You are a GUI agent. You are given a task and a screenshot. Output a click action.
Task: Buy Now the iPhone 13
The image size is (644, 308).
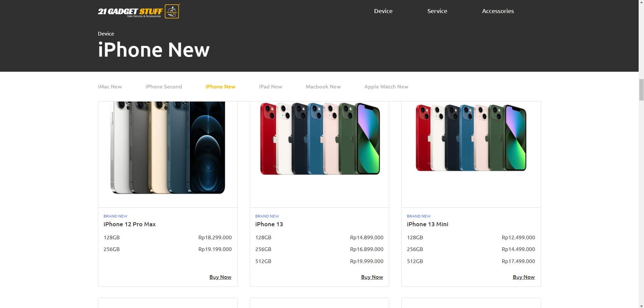(x=372, y=277)
